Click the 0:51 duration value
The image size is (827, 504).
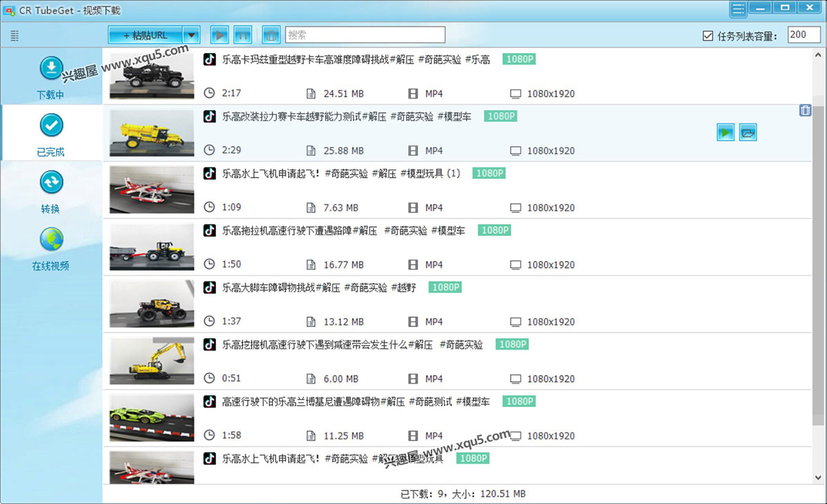[232, 379]
